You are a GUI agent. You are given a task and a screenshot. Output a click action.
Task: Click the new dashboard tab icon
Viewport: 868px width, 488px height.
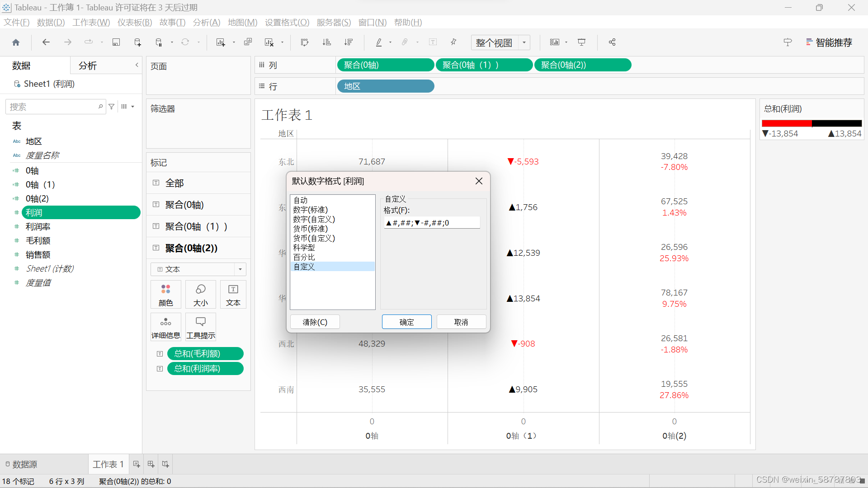[151, 464]
